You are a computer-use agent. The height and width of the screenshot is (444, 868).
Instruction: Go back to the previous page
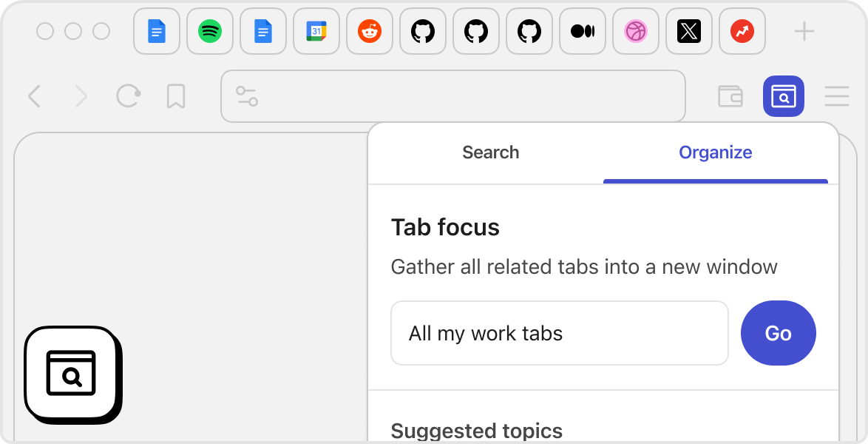[x=34, y=96]
